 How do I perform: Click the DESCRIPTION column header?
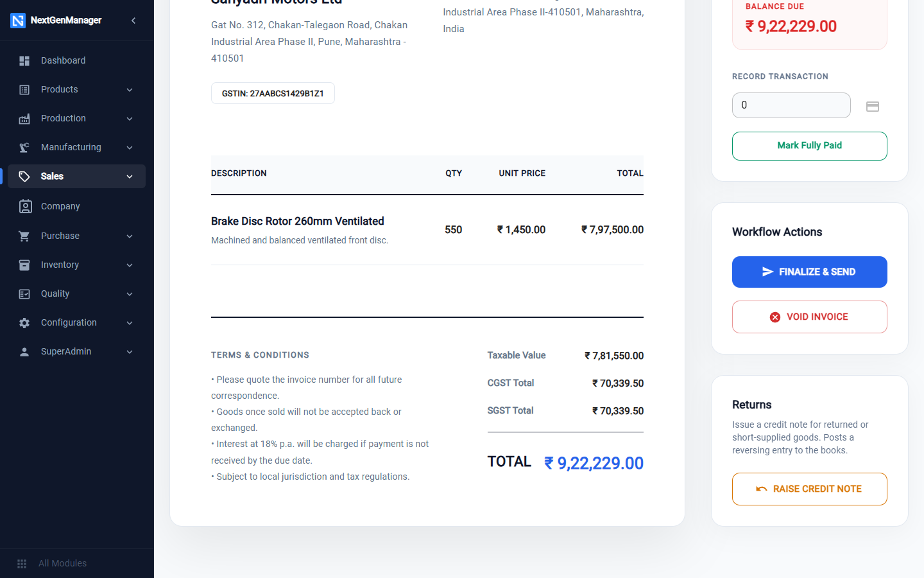pos(239,173)
